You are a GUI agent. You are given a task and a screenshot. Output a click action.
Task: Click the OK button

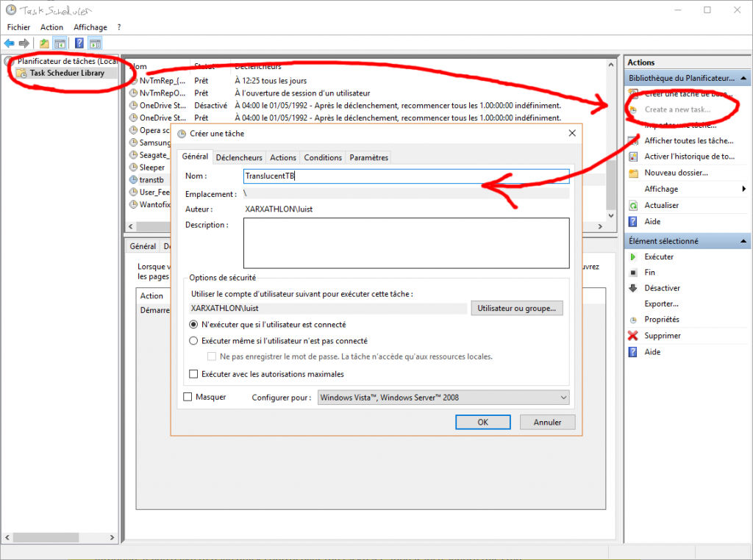[x=482, y=423]
